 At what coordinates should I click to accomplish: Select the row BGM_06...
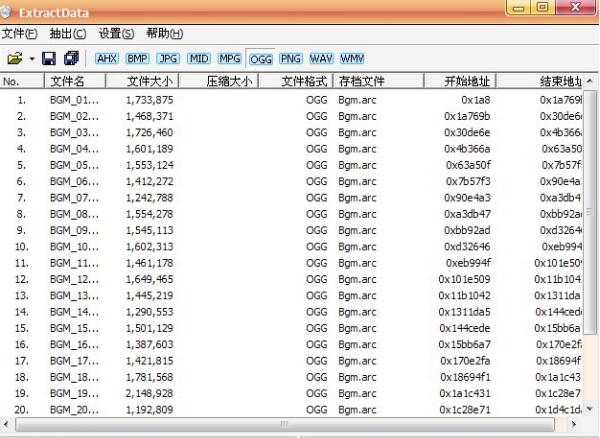(x=292, y=181)
